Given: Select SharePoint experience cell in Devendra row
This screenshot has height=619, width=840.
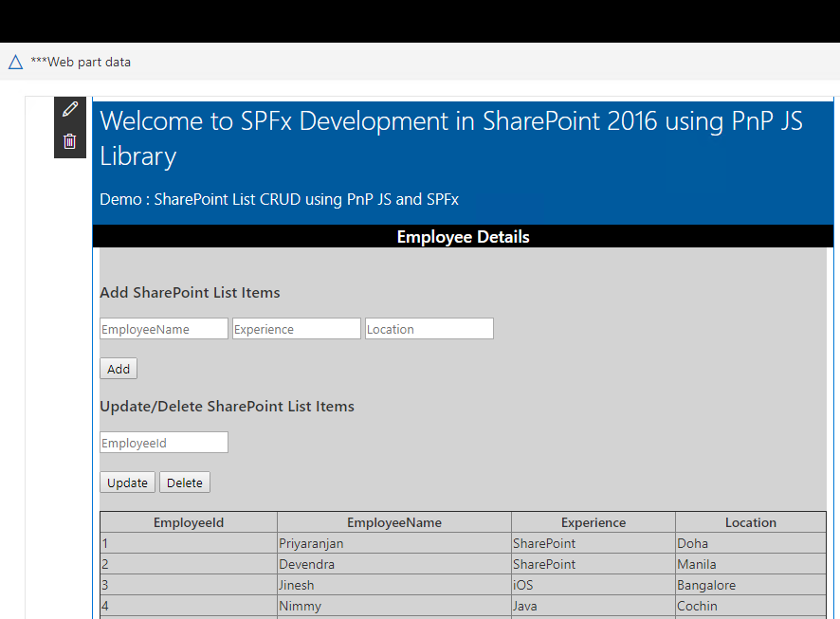Looking at the screenshot, I should [593, 564].
